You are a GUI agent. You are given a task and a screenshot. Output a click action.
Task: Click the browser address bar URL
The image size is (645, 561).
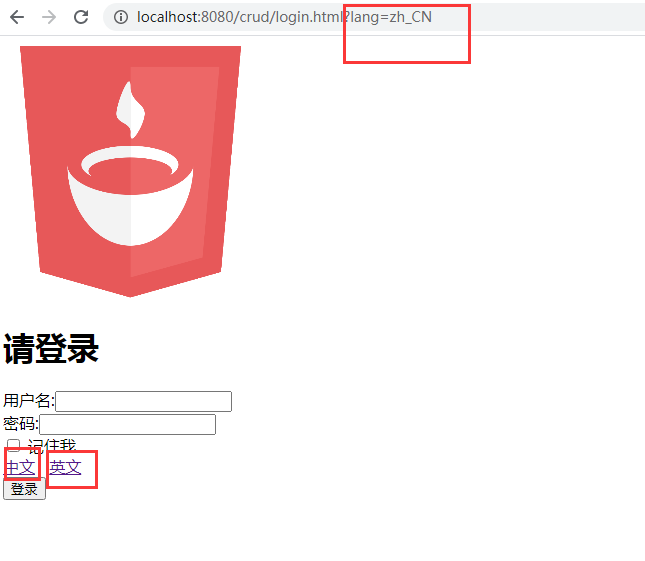tap(284, 17)
